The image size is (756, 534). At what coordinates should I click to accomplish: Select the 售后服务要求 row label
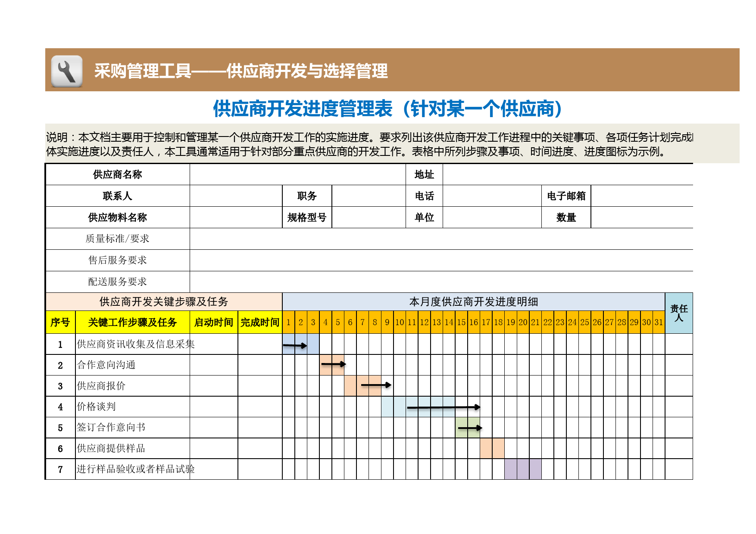click(118, 260)
